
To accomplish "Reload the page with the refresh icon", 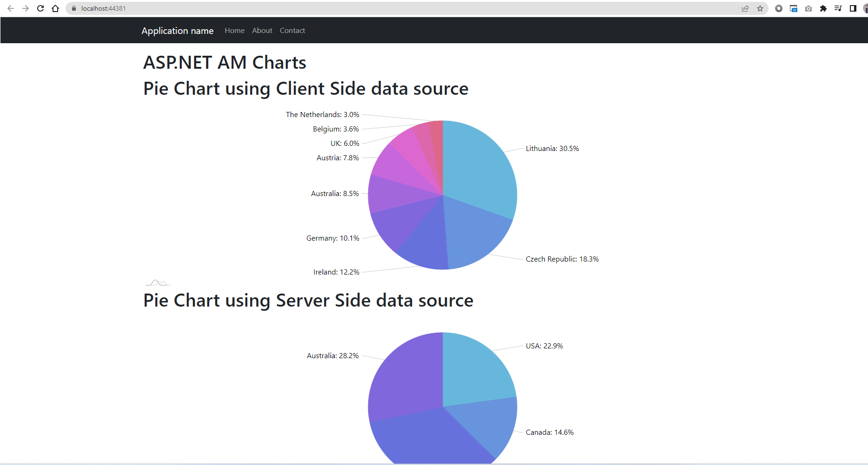I will (40, 8).
